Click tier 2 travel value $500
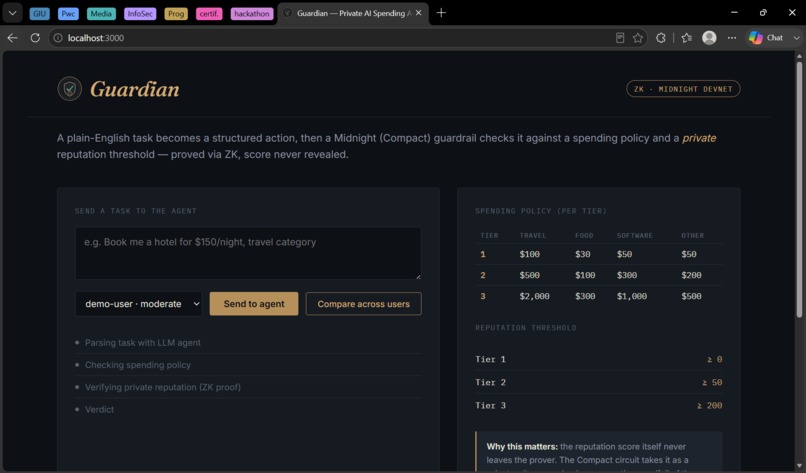 pos(529,275)
